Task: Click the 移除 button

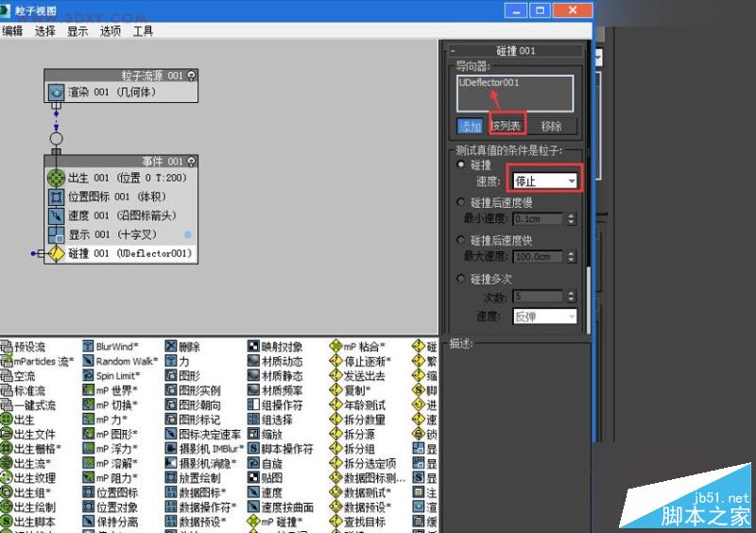Action: (x=551, y=127)
